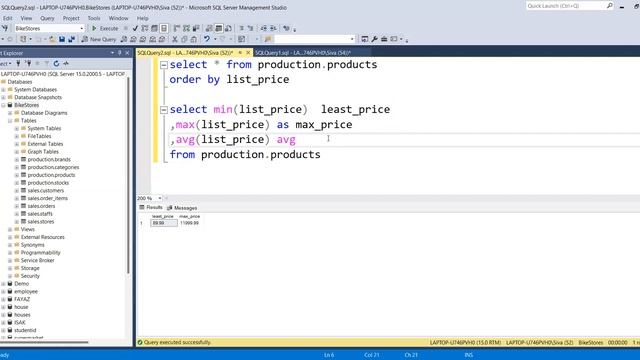Open the Properties wrench icon
The height and width of the screenshot is (360, 640).
coord(374,39)
